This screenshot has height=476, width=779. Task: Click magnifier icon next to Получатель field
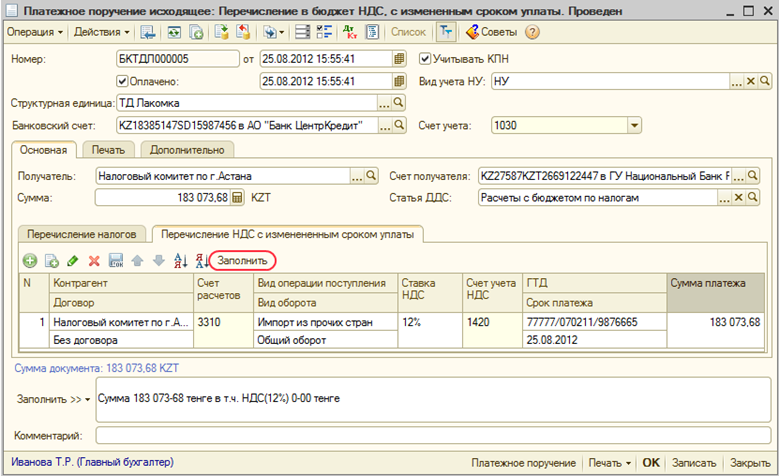tap(371, 176)
